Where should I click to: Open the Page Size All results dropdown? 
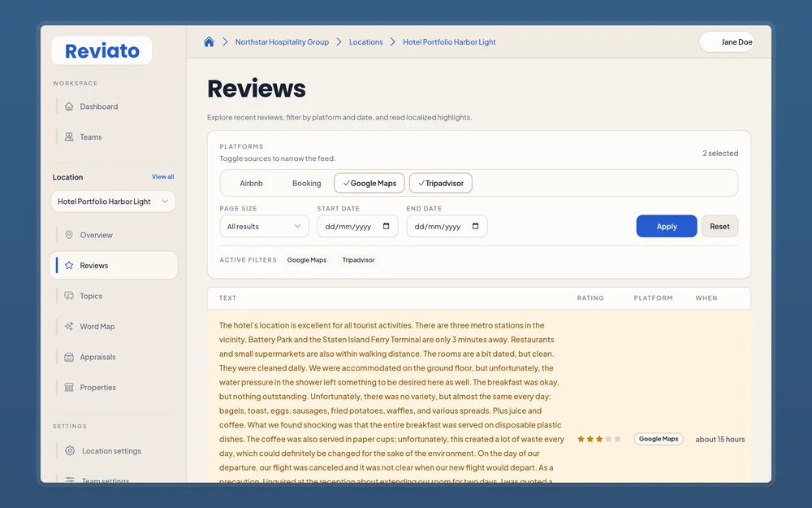pyautogui.click(x=264, y=226)
